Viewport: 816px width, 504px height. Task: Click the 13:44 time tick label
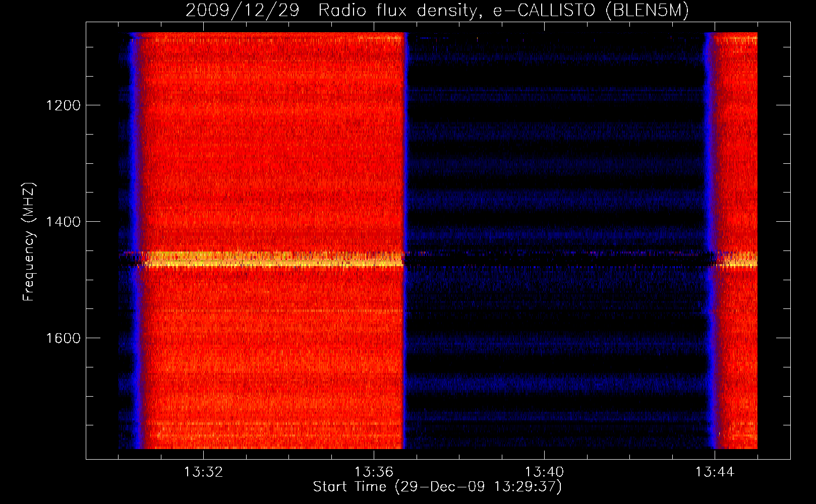715,472
